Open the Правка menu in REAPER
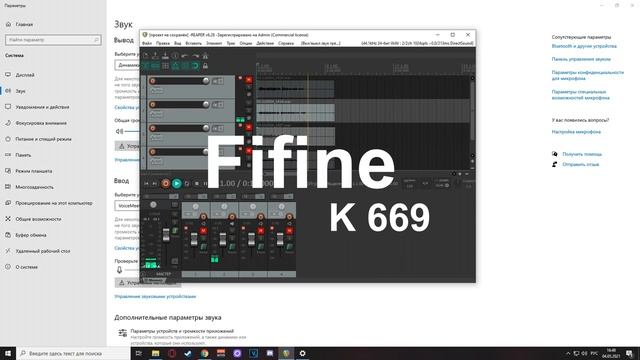The image size is (640, 360). coord(162,43)
